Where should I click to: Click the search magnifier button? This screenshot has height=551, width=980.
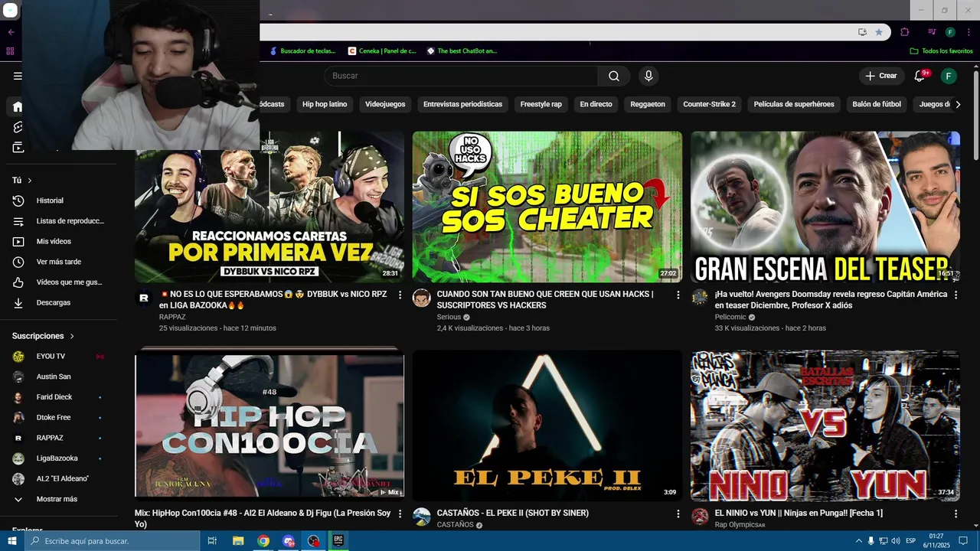[x=614, y=76]
